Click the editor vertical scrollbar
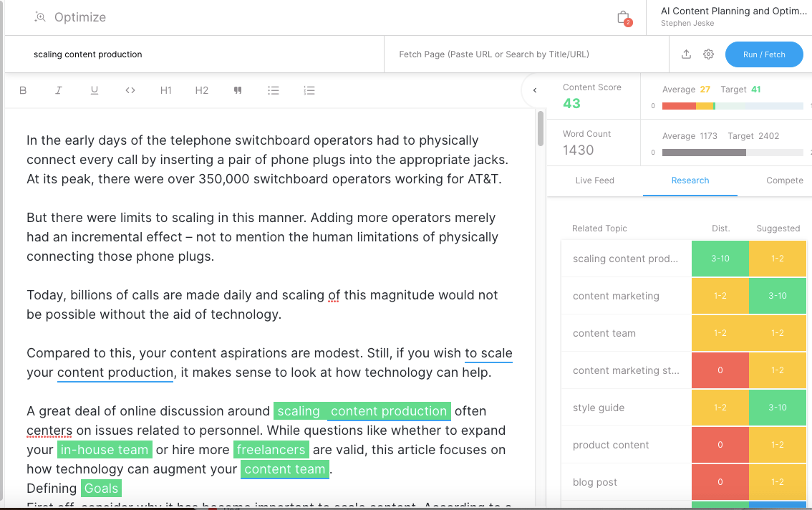 tap(541, 129)
